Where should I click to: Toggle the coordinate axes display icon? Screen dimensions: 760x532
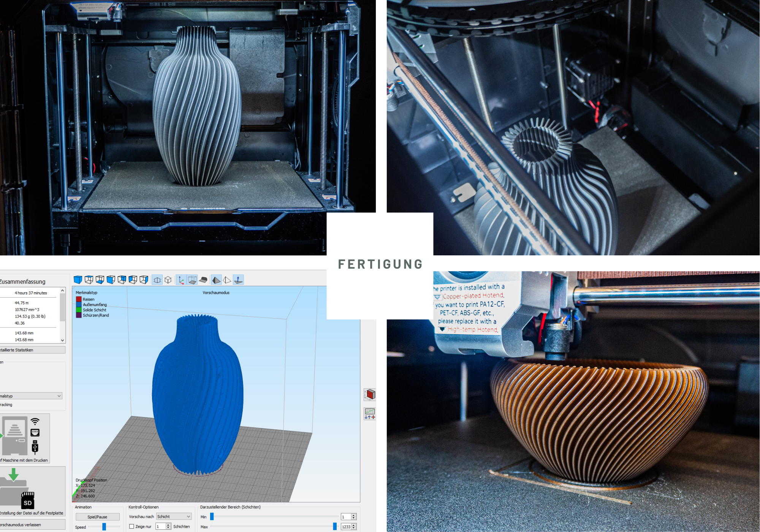pyautogui.click(x=181, y=280)
